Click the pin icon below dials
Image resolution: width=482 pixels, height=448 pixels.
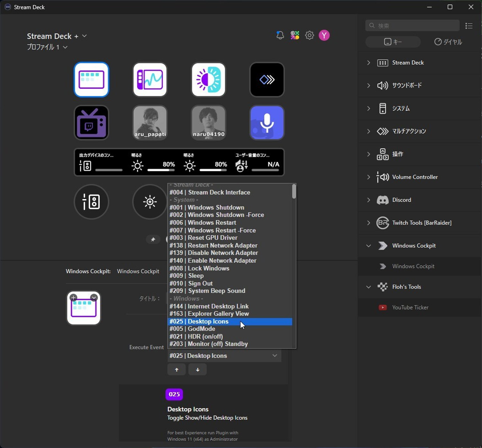click(153, 239)
